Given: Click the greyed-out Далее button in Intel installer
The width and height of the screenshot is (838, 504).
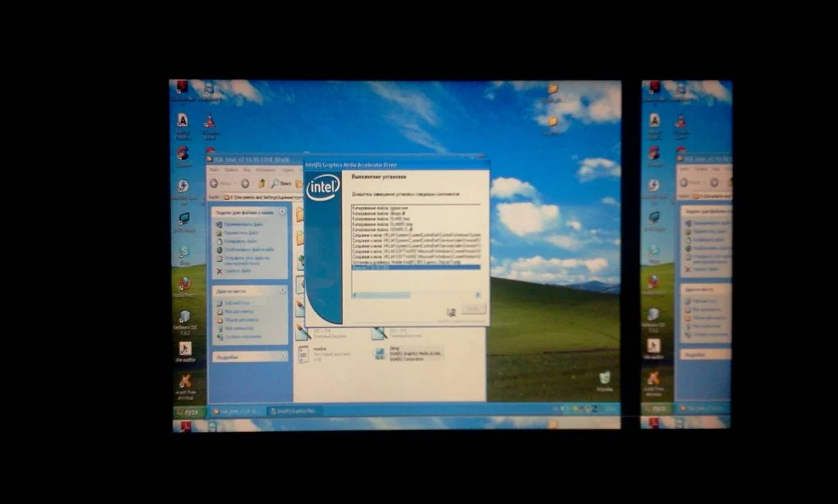Looking at the screenshot, I should click(473, 310).
